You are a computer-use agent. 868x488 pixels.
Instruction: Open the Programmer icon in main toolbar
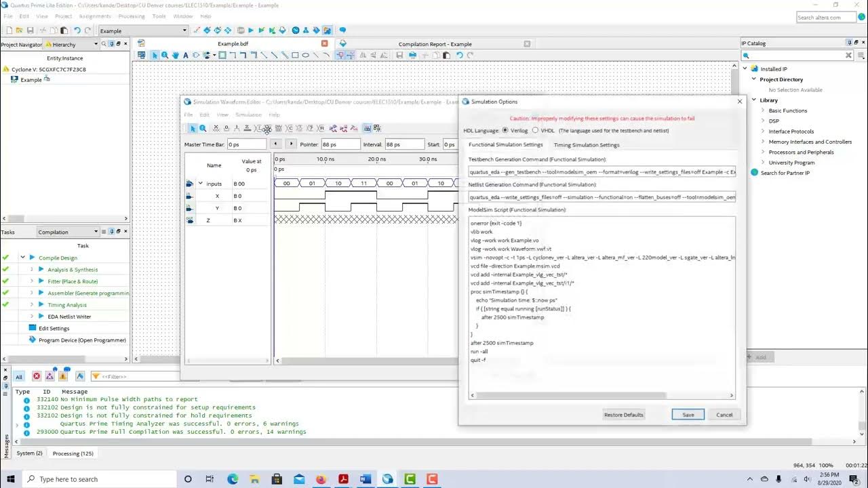(316, 30)
